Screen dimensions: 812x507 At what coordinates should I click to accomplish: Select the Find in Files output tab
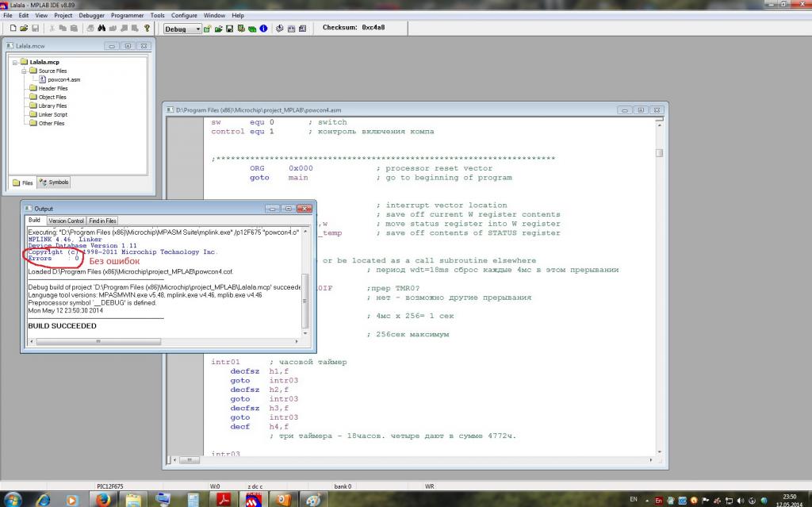click(102, 221)
